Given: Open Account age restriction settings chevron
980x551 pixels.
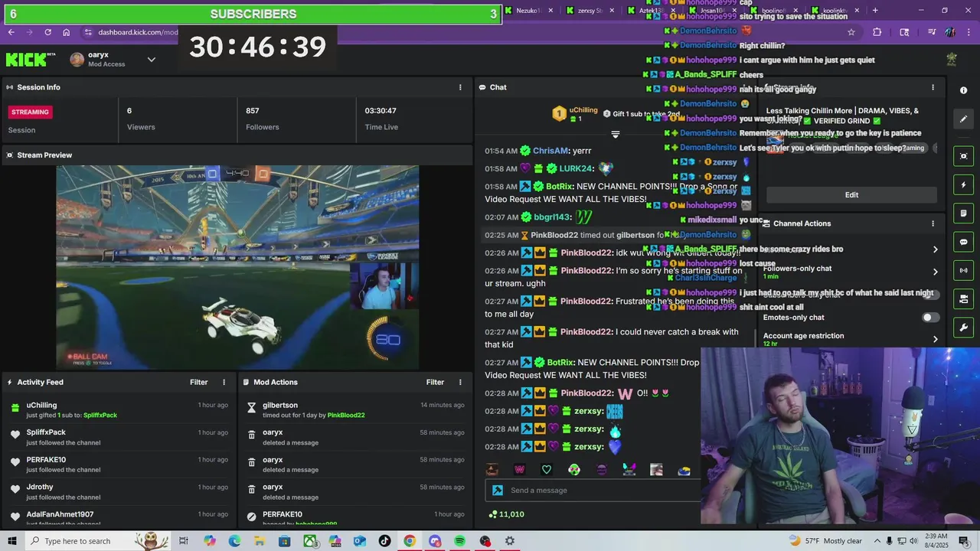Looking at the screenshot, I should [935, 339].
